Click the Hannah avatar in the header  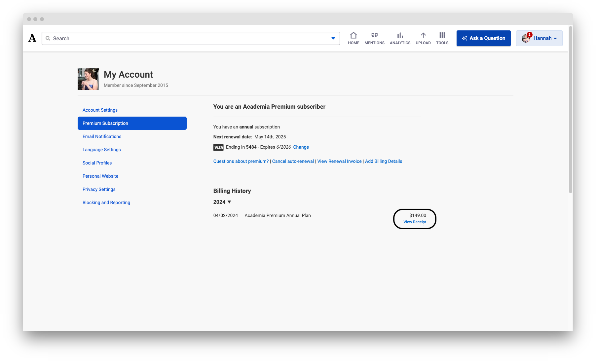[526, 39]
